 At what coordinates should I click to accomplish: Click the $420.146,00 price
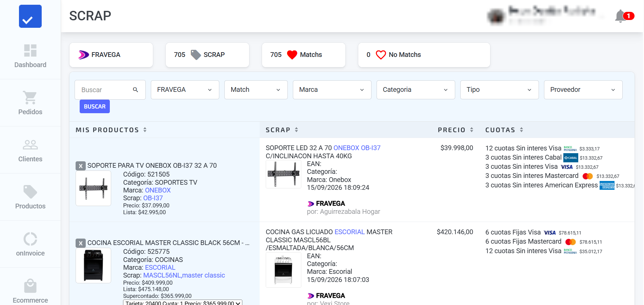[455, 232]
